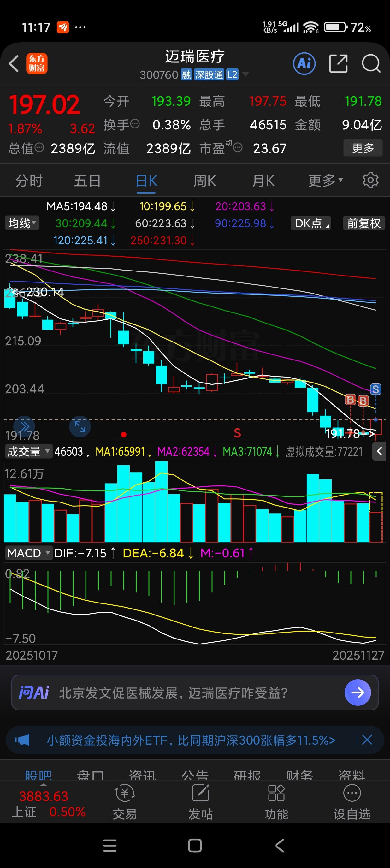Tap the red dot event marker

[124, 435]
